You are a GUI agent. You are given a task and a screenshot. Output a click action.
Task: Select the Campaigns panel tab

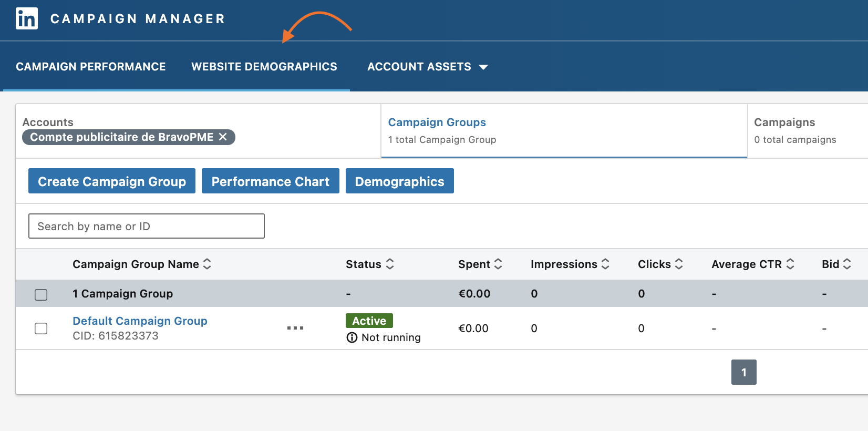click(808, 131)
